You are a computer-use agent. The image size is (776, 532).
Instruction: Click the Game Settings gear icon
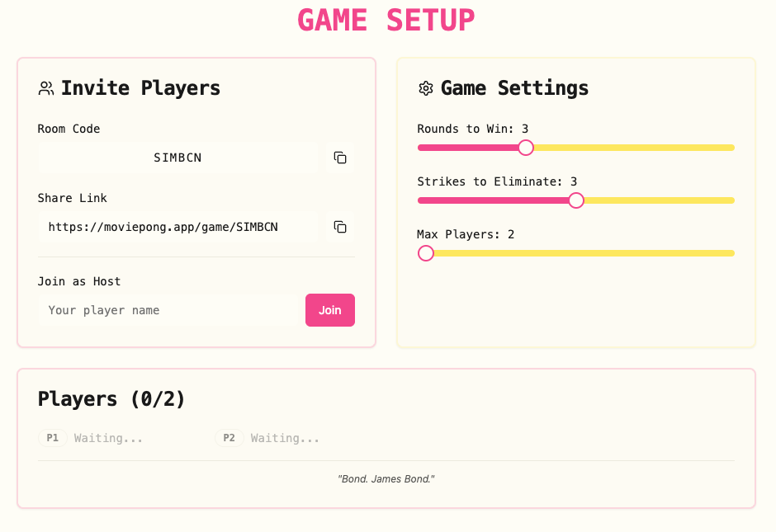pos(426,88)
